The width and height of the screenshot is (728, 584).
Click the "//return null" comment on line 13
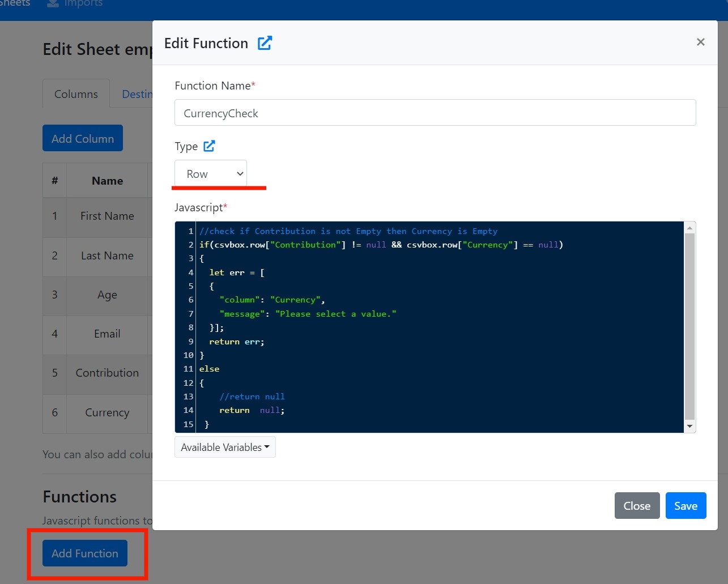[x=252, y=397]
